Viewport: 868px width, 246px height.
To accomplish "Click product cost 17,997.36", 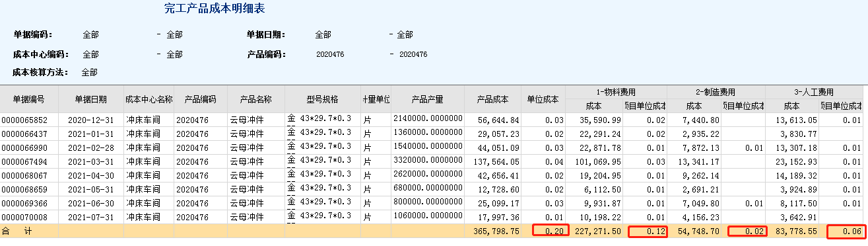I will 498,217.
